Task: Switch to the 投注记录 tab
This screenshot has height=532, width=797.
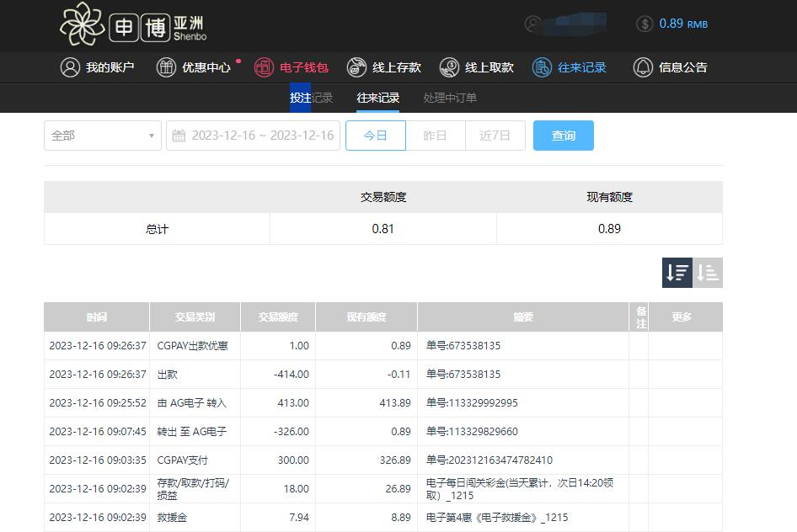Action: click(x=311, y=98)
